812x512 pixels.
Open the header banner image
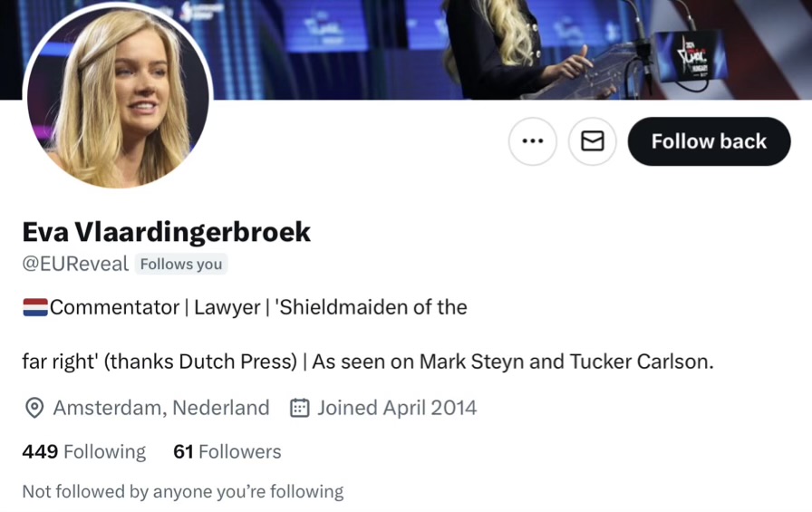(507, 49)
